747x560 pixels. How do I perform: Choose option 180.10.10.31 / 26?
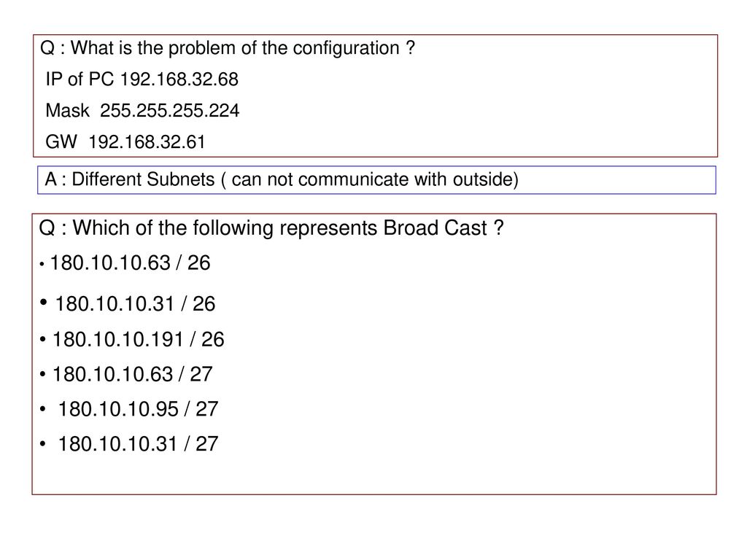[x=135, y=304]
